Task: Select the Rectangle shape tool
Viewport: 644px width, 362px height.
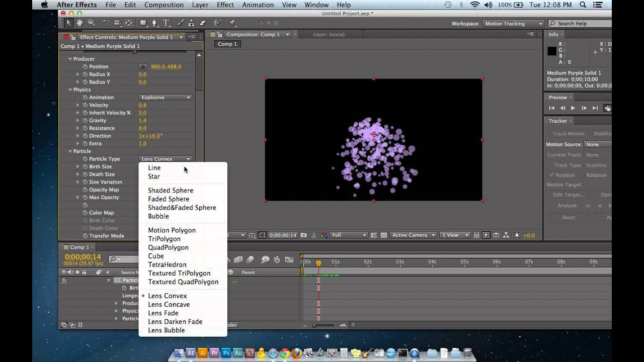Action: [143, 23]
